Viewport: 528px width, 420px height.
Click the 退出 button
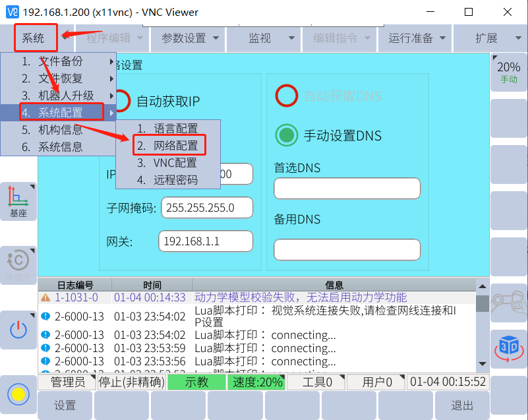click(462, 405)
